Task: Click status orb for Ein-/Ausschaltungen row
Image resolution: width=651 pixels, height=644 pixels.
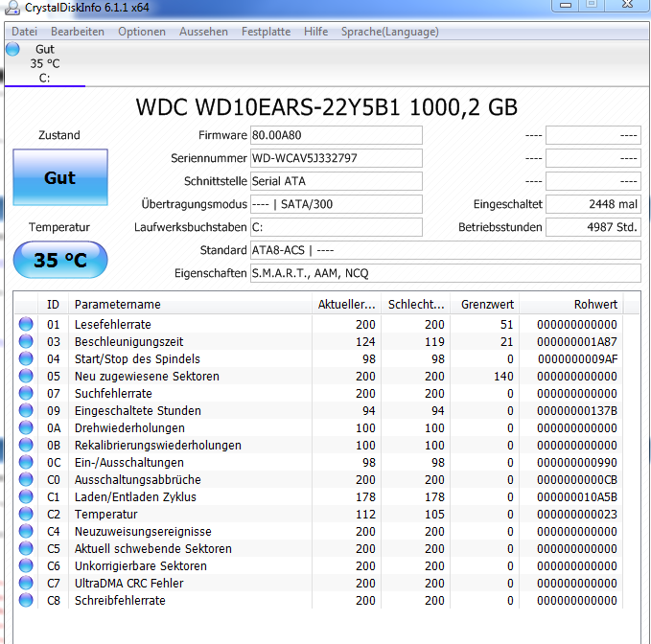Action: 26,462
